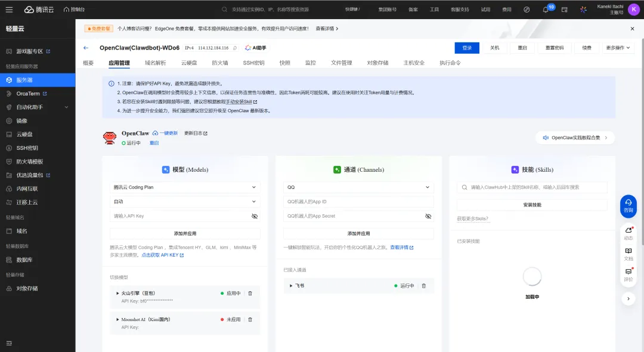Delete the 飞书 channel entry
Viewport: 644px width, 352px height.
click(x=424, y=285)
